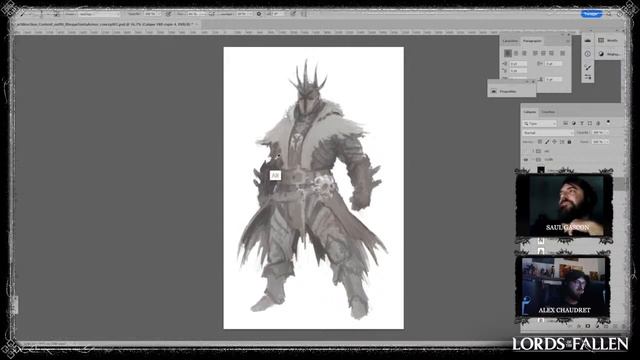This screenshot has width=640, height=360.
Task: Filter layers by pixel layers icon
Action: click(566, 123)
